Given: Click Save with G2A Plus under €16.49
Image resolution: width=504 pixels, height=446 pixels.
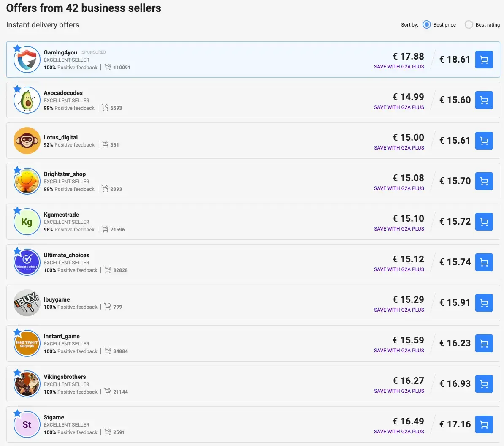Looking at the screenshot, I should click(x=399, y=431).
